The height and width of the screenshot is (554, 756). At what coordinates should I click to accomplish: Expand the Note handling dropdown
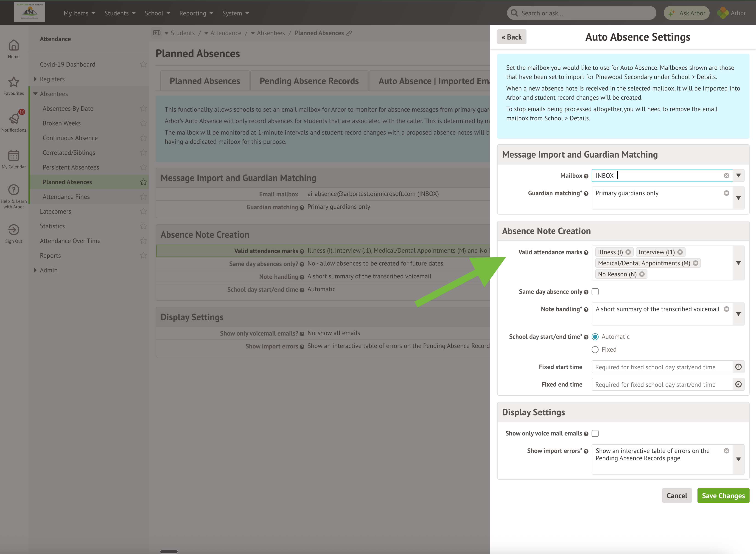(738, 314)
